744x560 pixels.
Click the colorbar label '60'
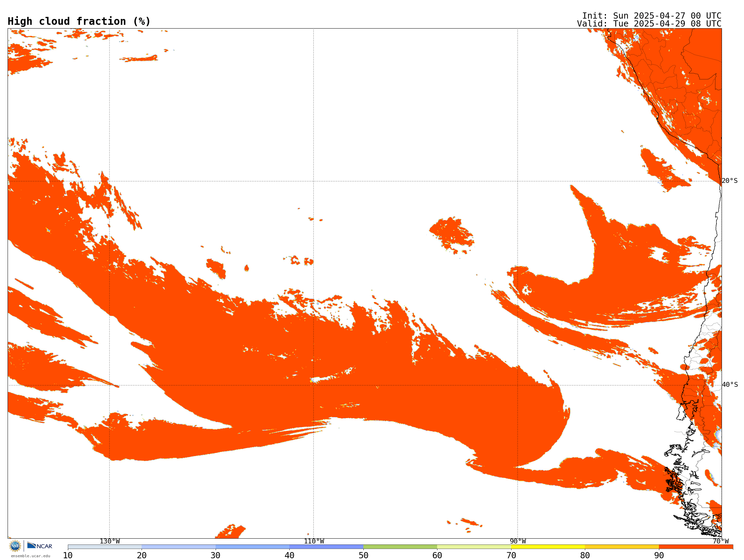tap(437, 556)
